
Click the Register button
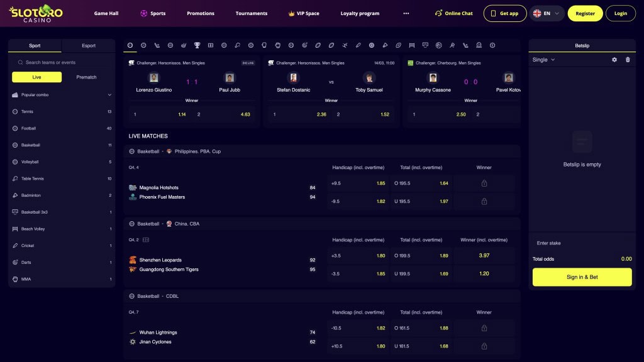coord(585,13)
